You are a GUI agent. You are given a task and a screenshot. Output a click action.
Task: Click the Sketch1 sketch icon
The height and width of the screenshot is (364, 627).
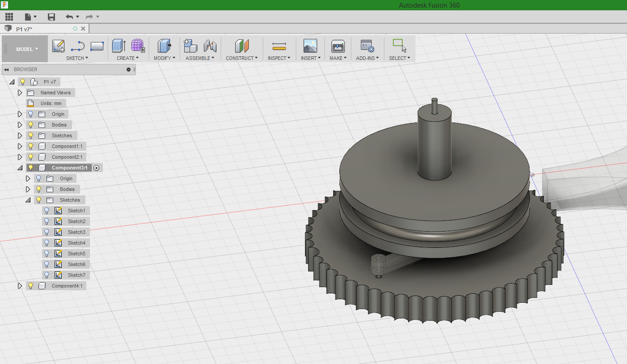[58, 211]
